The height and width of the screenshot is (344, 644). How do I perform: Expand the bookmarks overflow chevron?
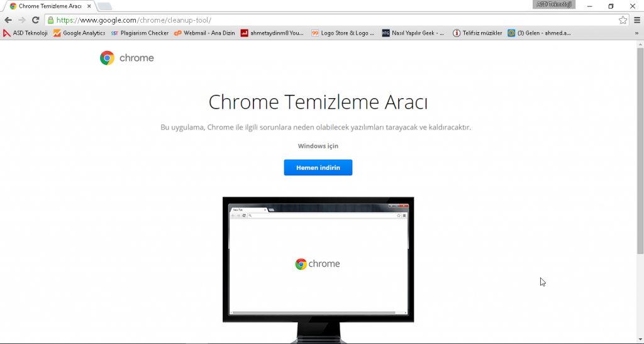click(x=636, y=33)
